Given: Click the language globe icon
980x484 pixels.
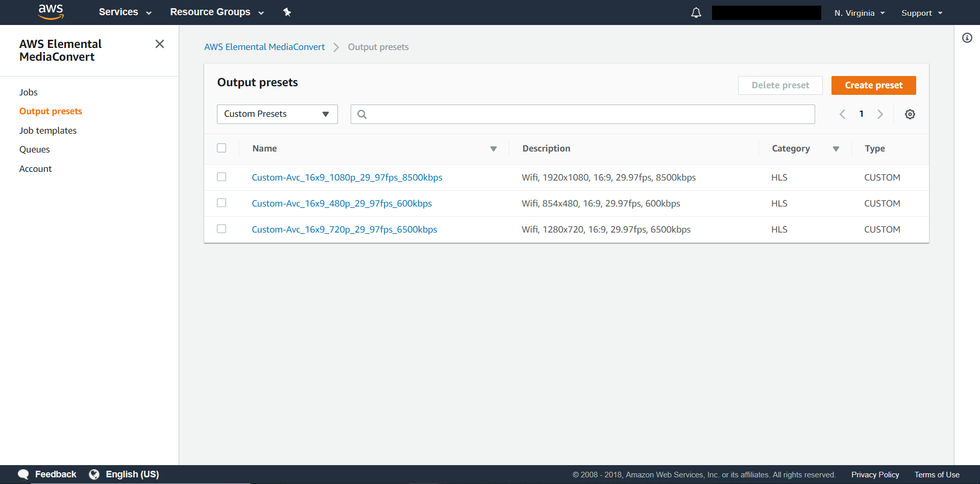Looking at the screenshot, I should click(94, 474).
